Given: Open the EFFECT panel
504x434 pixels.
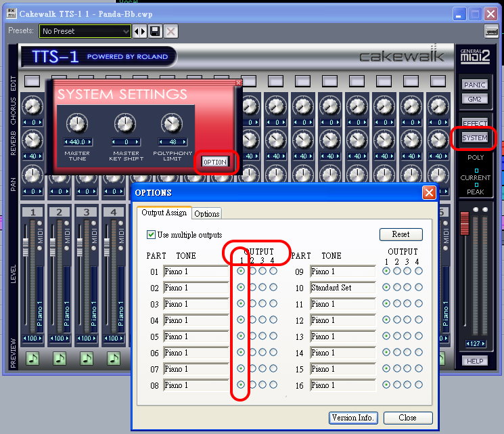Looking at the screenshot, I should [474, 123].
